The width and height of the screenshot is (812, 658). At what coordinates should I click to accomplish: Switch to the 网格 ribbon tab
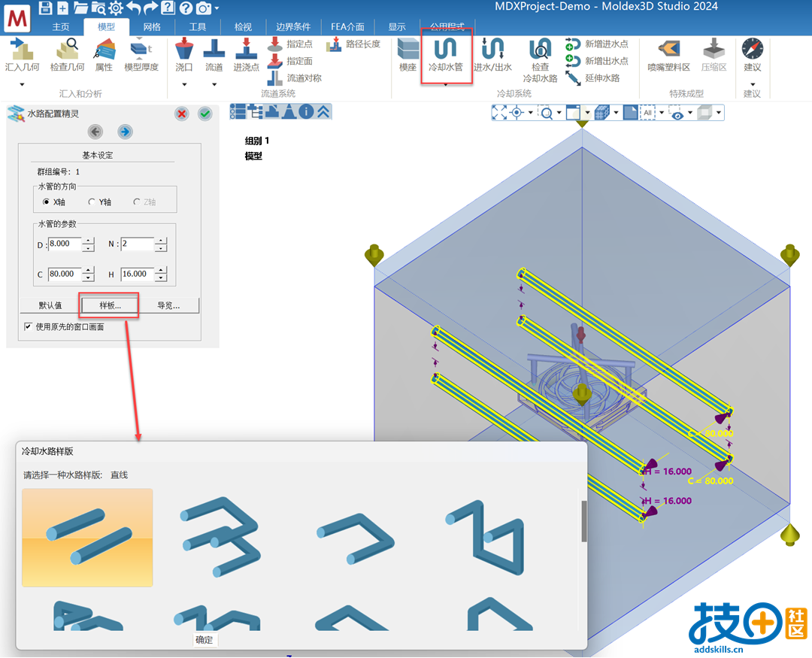pos(152,27)
